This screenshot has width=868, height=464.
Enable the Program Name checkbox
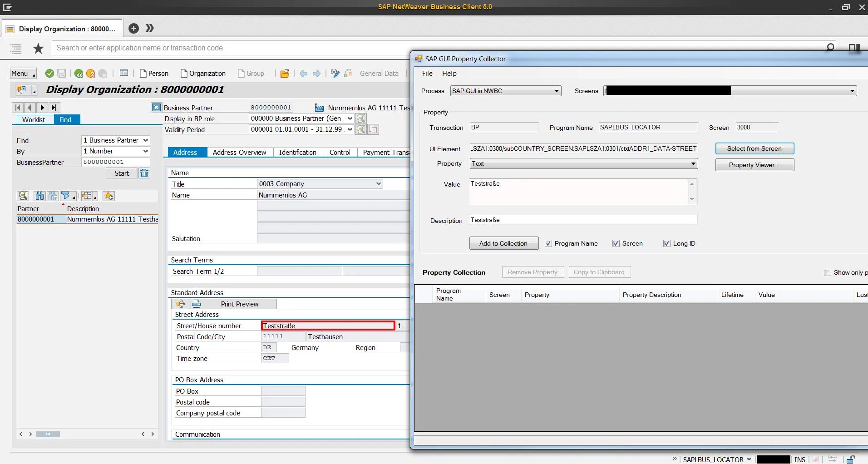[x=548, y=243]
